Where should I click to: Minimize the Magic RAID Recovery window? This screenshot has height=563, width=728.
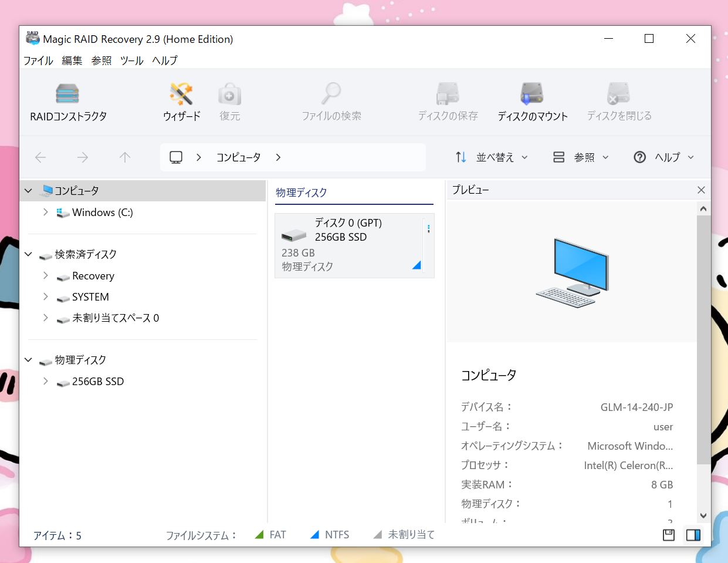point(608,39)
